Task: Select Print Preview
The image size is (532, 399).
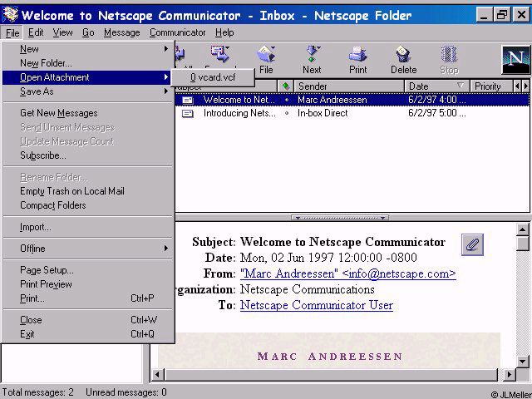Action: [88, 284]
